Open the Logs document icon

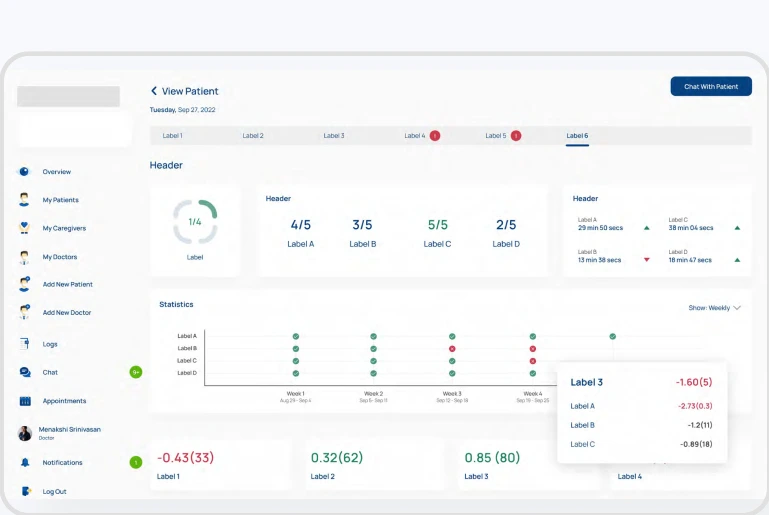pyautogui.click(x=25, y=344)
